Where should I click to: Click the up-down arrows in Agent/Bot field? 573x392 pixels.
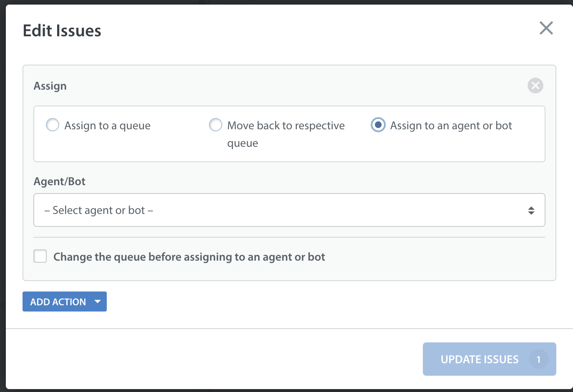[531, 211]
